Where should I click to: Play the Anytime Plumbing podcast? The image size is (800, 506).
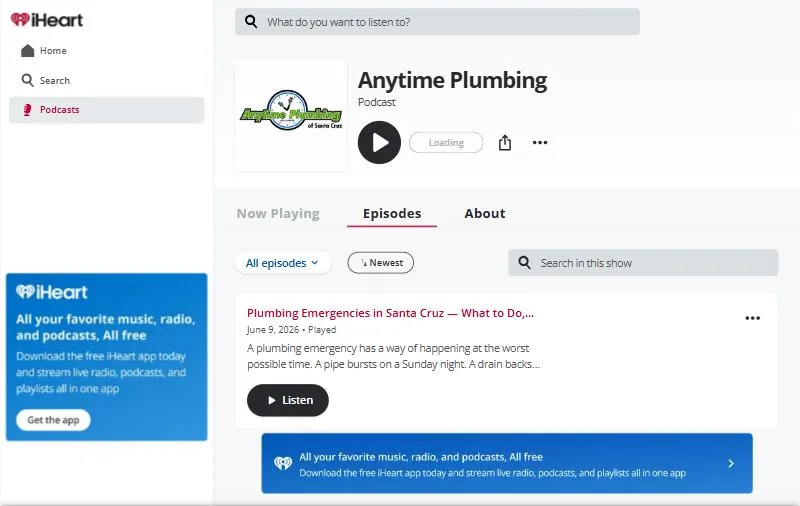[379, 142]
